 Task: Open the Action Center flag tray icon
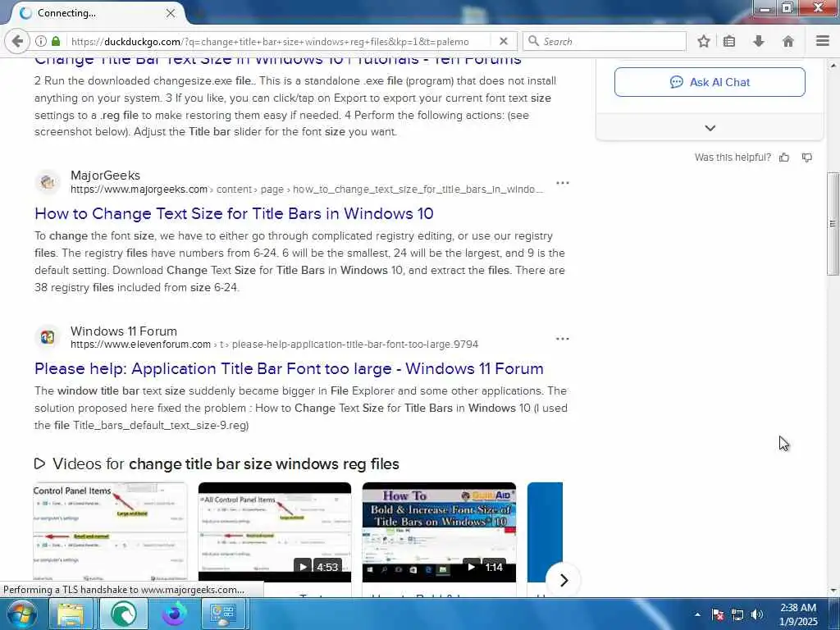pyautogui.click(x=717, y=614)
